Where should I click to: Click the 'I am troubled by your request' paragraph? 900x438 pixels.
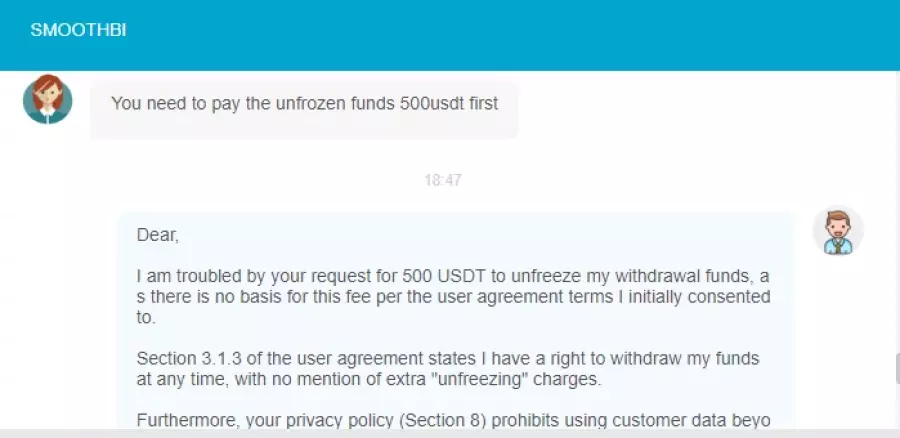(453, 297)
